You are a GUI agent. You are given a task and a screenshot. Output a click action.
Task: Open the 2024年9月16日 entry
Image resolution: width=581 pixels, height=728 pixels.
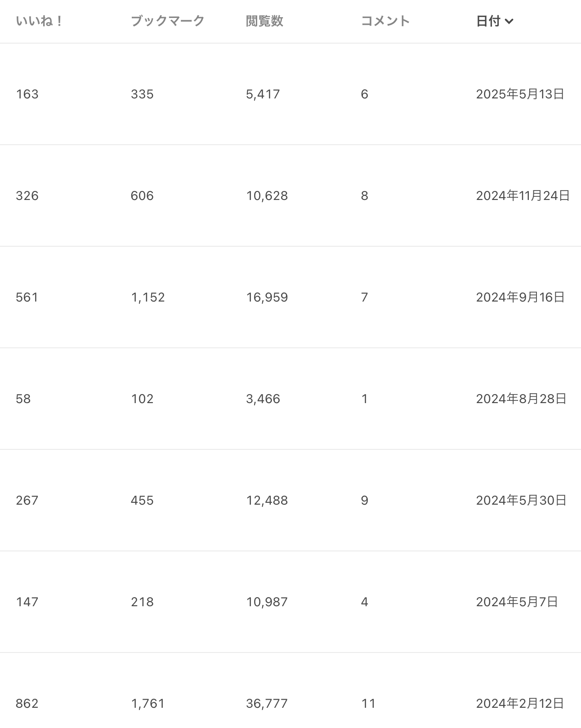click(290, 297)
